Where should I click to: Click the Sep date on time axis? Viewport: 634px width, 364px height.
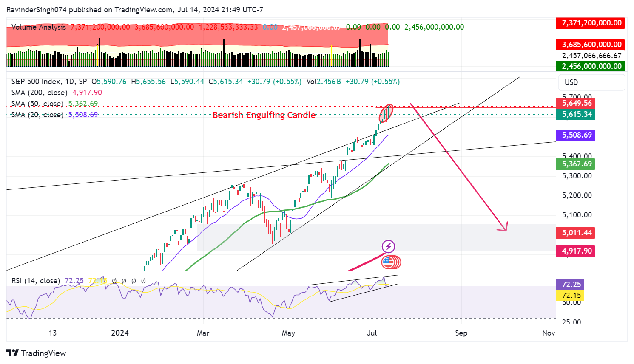(x=461, y=333)
